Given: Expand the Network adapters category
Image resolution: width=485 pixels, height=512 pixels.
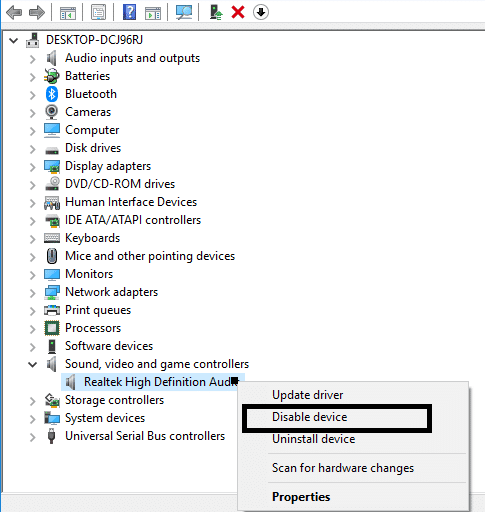Looking at the screenshot, I should (x=32, y=293).
